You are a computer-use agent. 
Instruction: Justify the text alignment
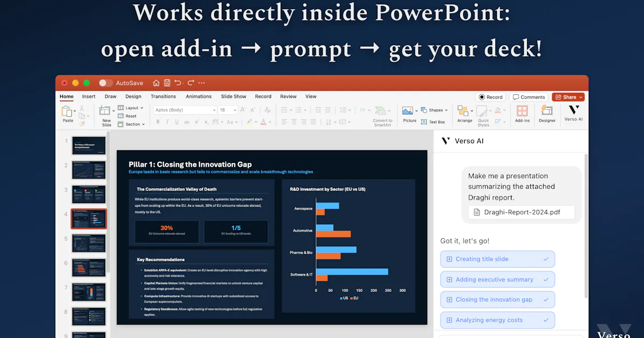point(313,122)
